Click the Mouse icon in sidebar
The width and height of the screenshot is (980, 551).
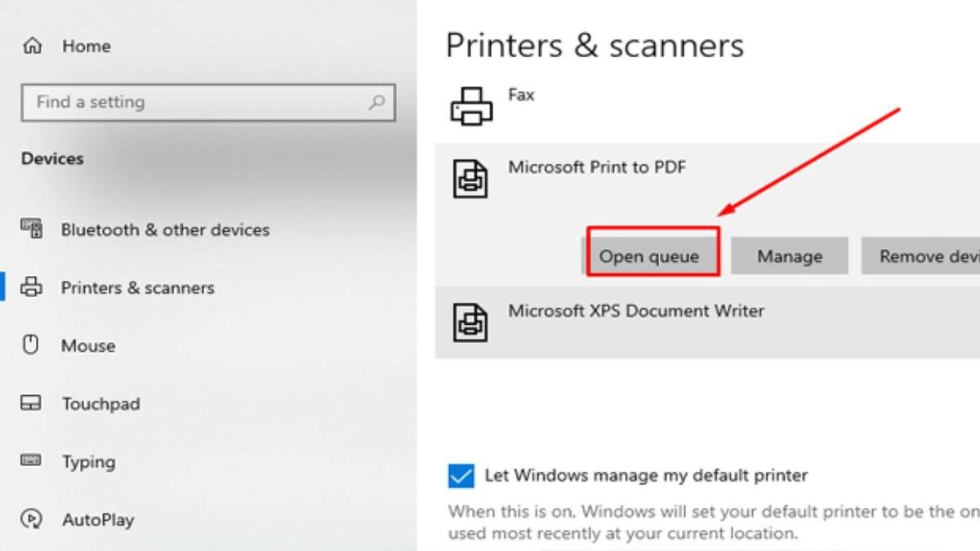pyautogui.click(x=31, y=345)
